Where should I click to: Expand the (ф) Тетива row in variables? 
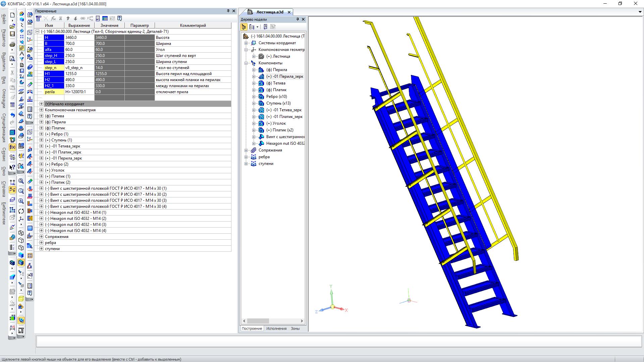[41, 116]
